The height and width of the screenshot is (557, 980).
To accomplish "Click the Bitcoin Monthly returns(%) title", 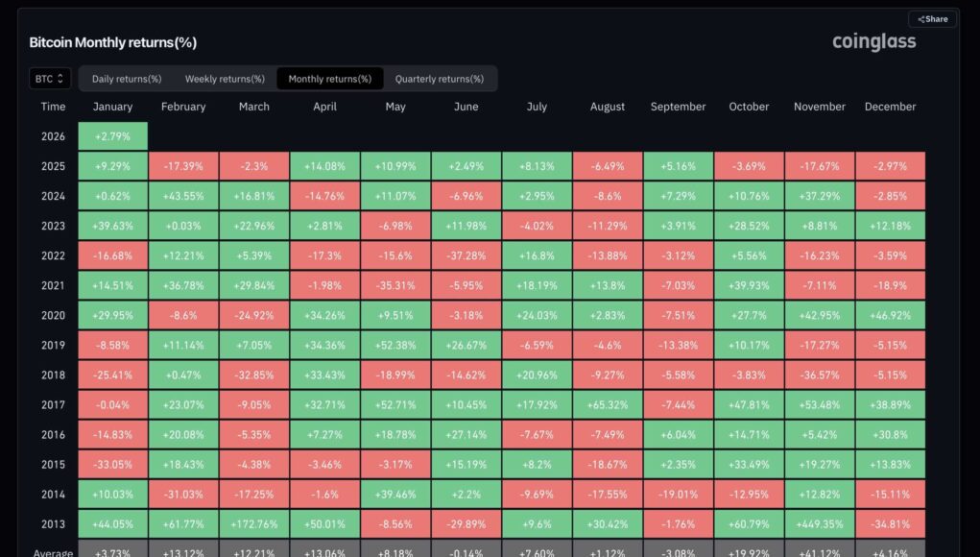I will pyautogui.click(x=112, y=42).
